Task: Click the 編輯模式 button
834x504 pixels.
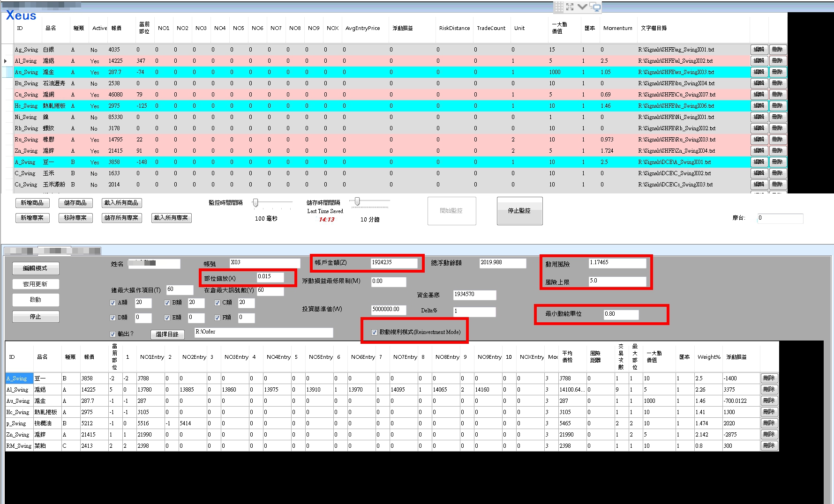Action: (x=36, y=268)
